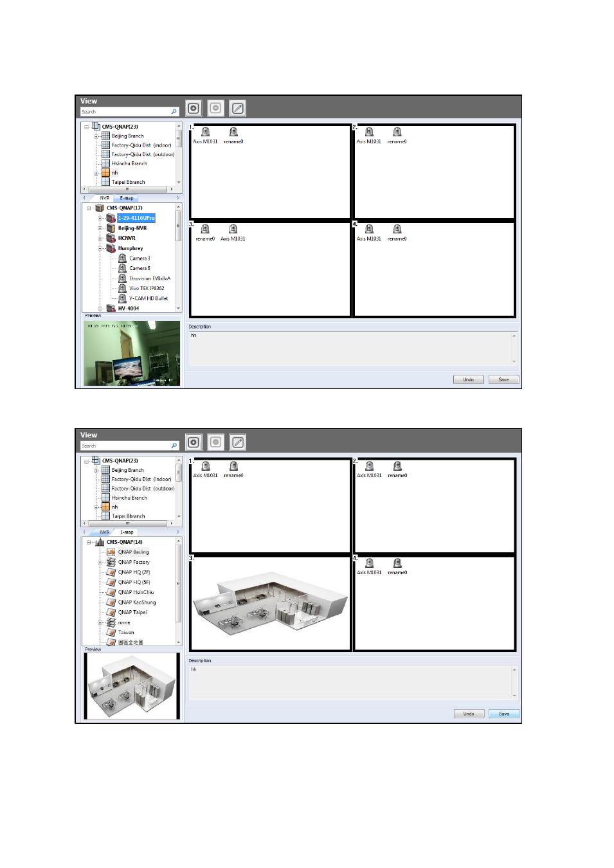
Task: Expand the HCNVR node
Action: point(100,239)
